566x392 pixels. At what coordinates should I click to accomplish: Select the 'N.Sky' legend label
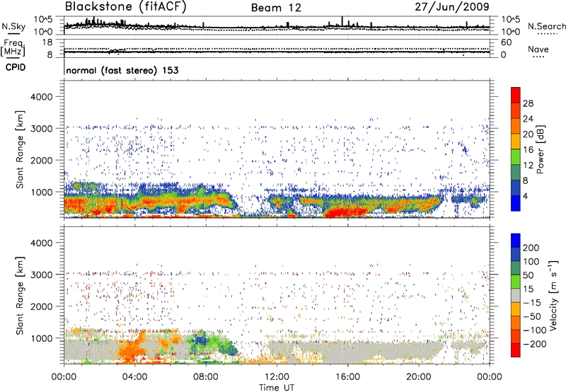tap(13, 26)
